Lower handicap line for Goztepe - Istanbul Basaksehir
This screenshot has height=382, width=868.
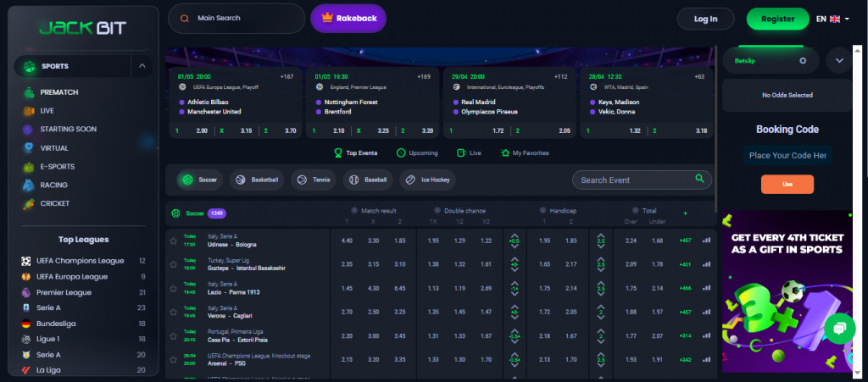tap(515, 271)
